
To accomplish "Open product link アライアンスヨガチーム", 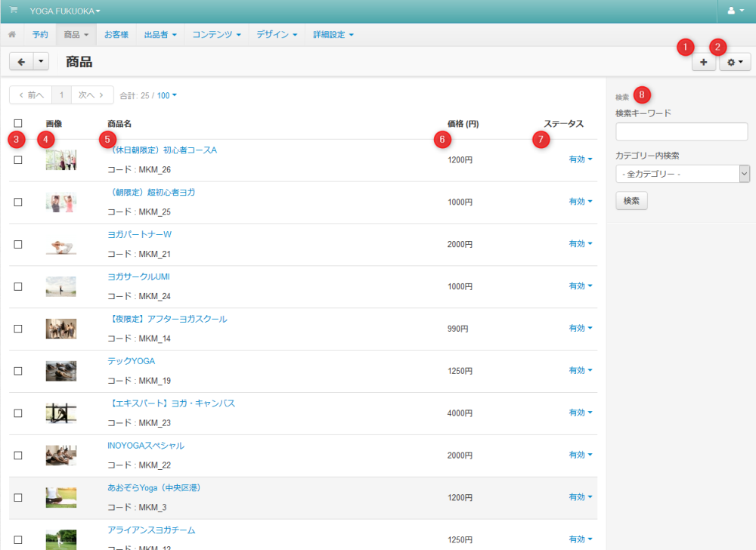I will 151,530.
